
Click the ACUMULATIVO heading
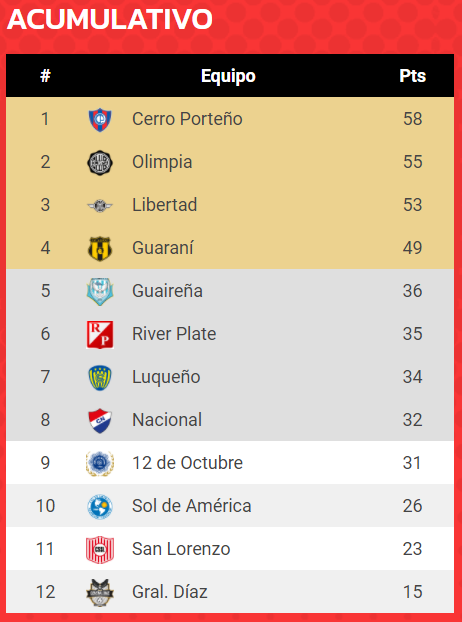coord(110,19)
